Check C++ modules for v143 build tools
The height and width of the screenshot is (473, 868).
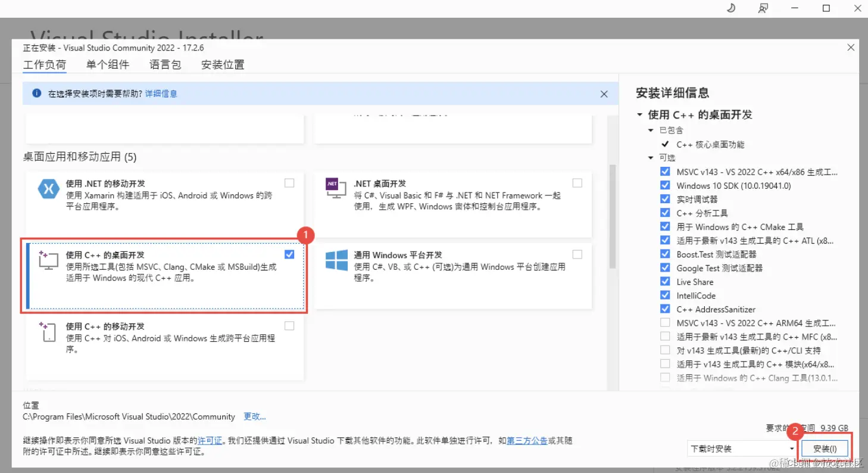click(x=665, y=364)
